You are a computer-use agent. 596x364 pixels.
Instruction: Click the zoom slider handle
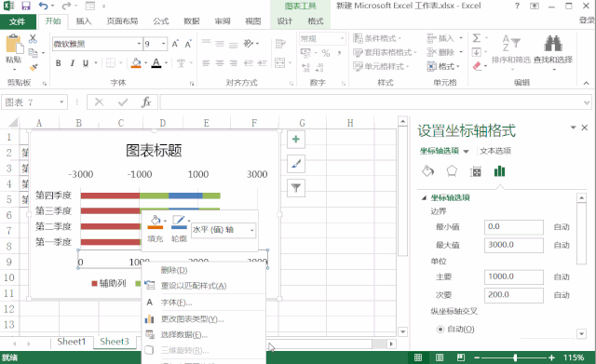tap(515, 357)
